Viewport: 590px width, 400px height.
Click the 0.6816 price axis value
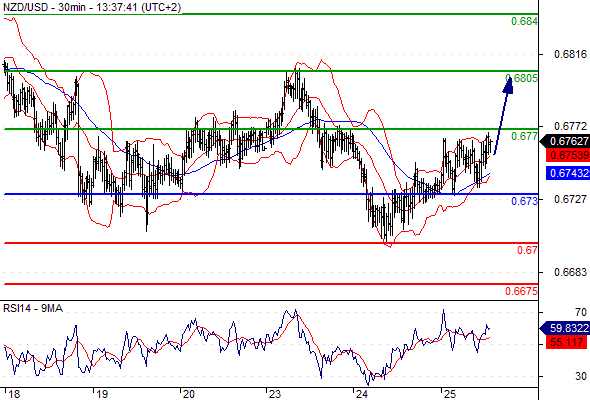pyautogui.click(x=570, y=54)
